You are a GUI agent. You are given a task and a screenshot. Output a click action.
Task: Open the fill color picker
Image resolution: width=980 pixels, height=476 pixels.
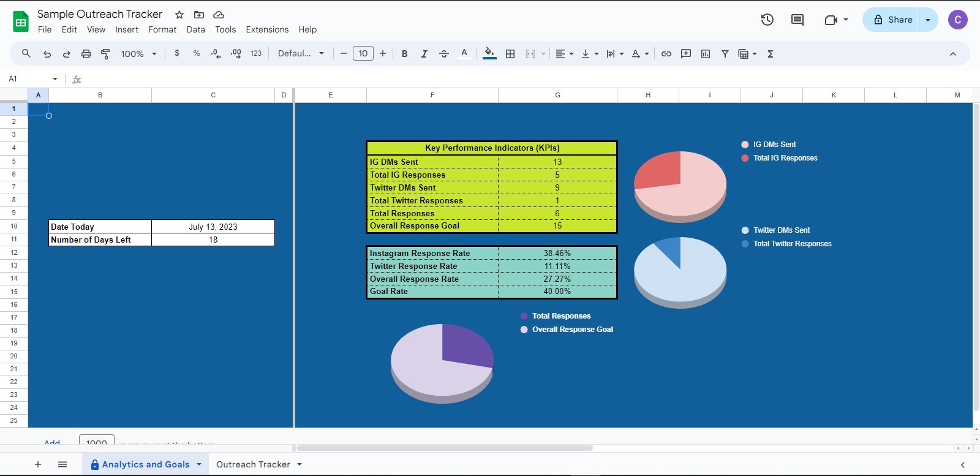tap(489, 54)
